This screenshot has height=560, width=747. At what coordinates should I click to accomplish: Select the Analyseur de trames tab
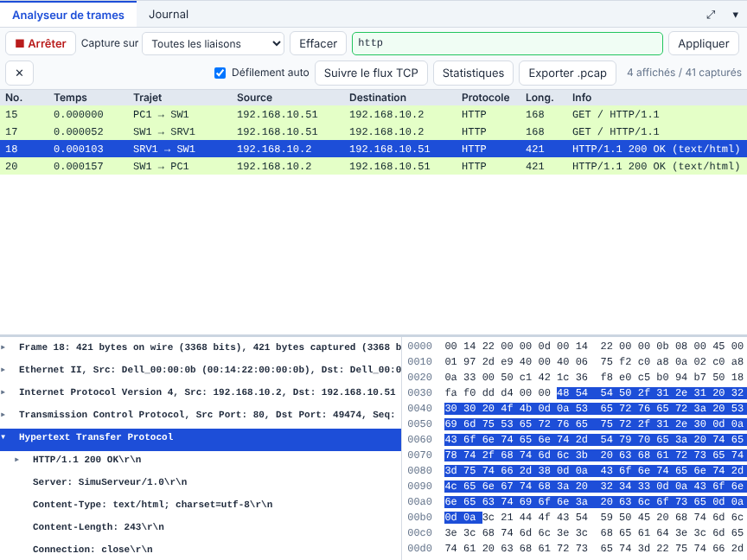[x=68, y=15]
